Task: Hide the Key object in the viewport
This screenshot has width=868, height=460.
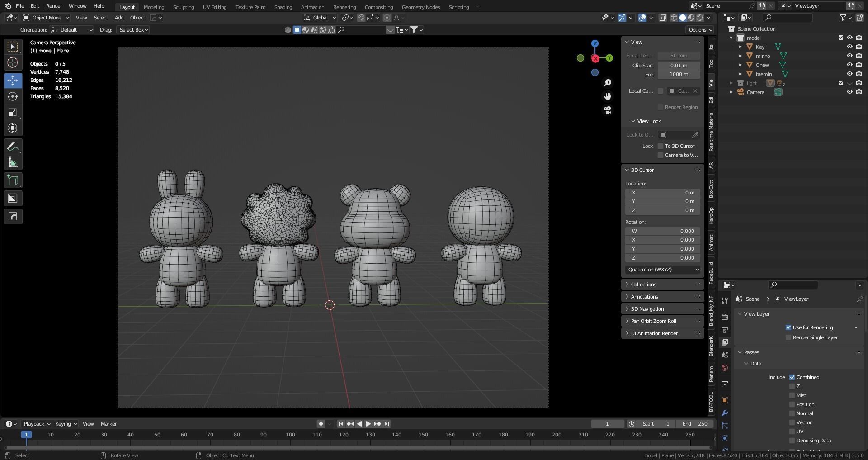Action: pyautogui.click(x=849, y=47)
